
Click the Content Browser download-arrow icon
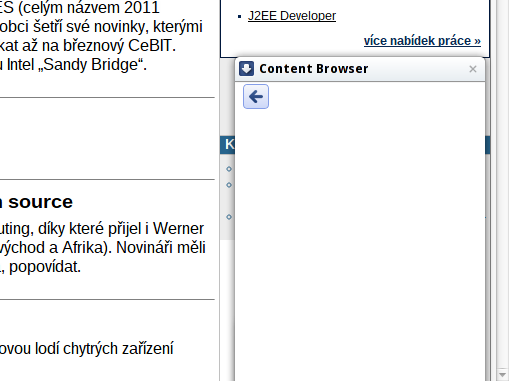point(246,69)
